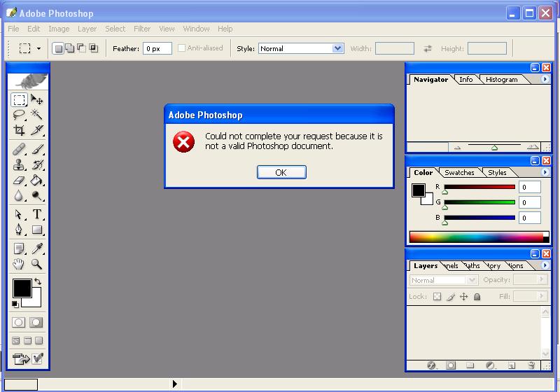This screenshot has height=392, width=560.
Task: Select the Zoom magnifier tool
Action: point(36,265)
